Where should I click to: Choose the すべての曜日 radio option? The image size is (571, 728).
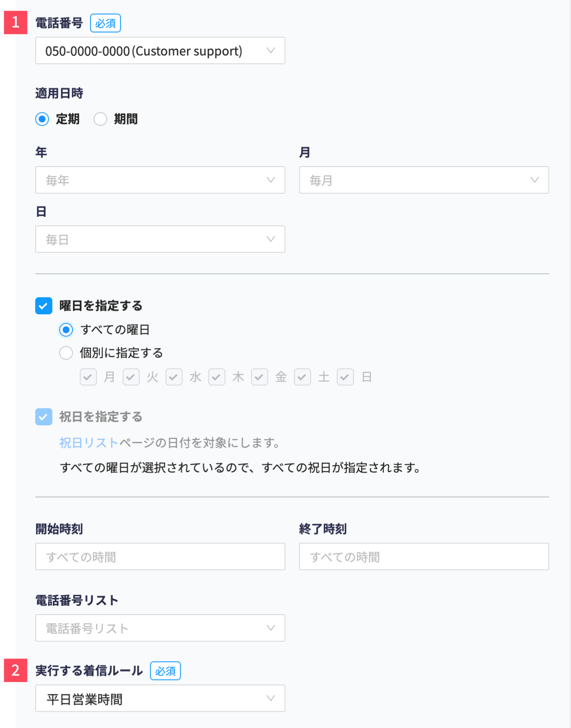pyautogui.click(x=66, y=330)
